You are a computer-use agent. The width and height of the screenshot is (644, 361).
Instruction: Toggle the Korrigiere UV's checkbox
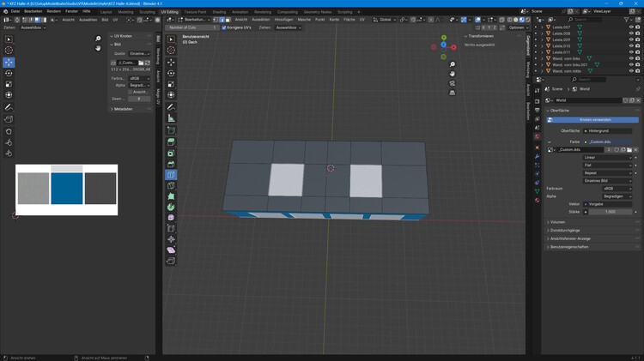[225, 27]
